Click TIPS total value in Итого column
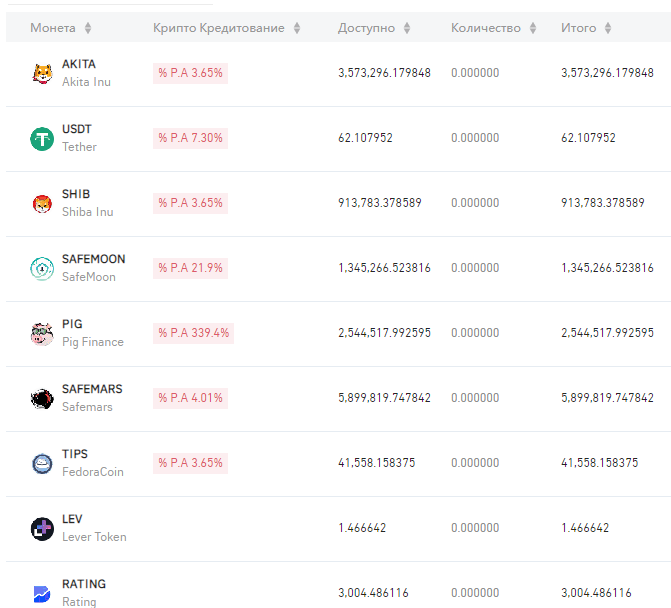The width and height of the screenshot is (671, 608). click(600, 463)
